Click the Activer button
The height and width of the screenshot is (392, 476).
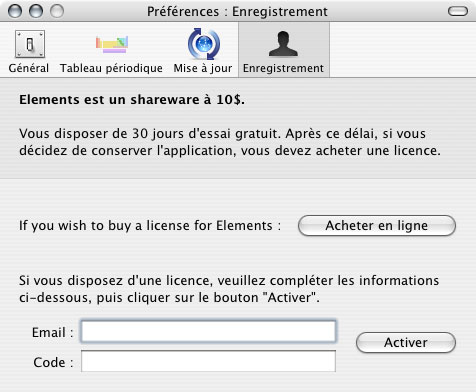pos(406,342)
